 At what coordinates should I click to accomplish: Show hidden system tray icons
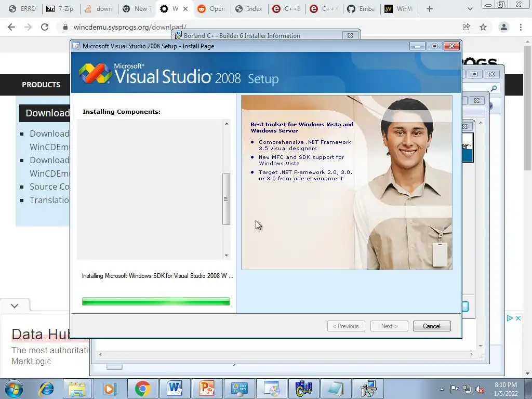[x=442, y=389]
